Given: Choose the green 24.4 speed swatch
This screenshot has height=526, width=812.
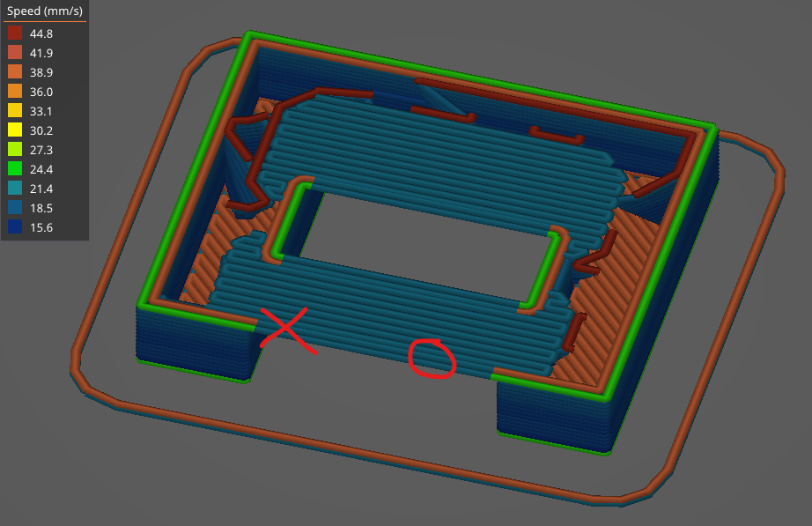Looking at the screenshot, I should (15, 169).
